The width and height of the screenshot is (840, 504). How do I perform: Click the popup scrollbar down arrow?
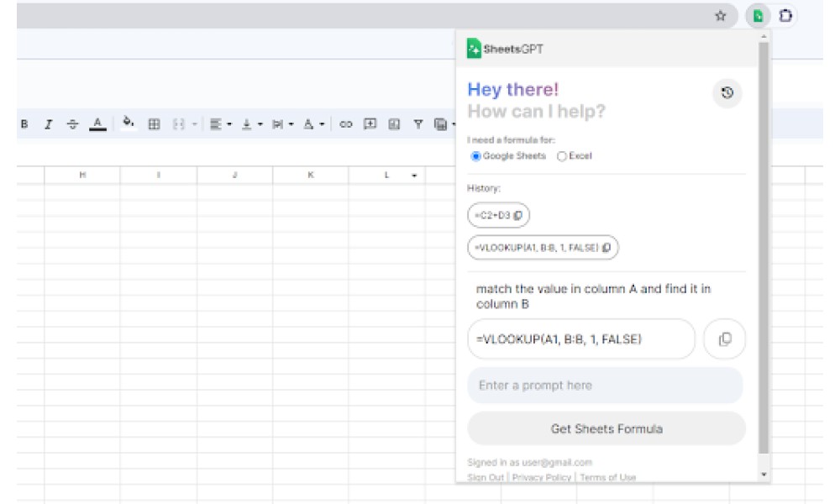[764, 475]
